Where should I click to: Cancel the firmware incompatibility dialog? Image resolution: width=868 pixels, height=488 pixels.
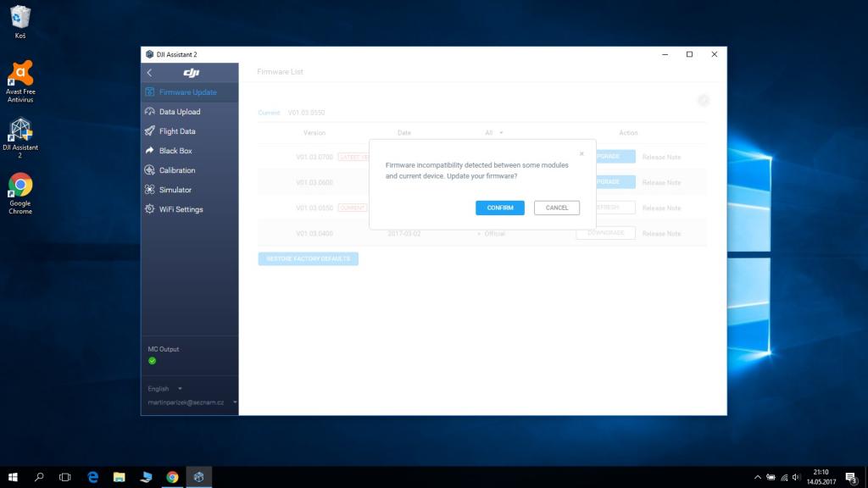pos(557,208)
